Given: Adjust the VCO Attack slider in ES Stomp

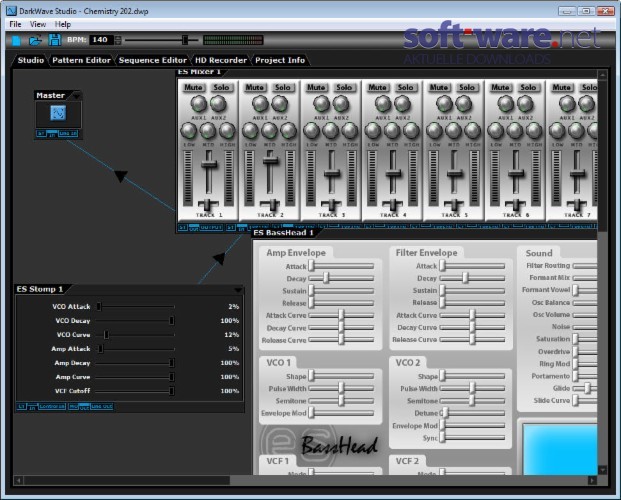Looking at the screenshot, I should [135, 306].
